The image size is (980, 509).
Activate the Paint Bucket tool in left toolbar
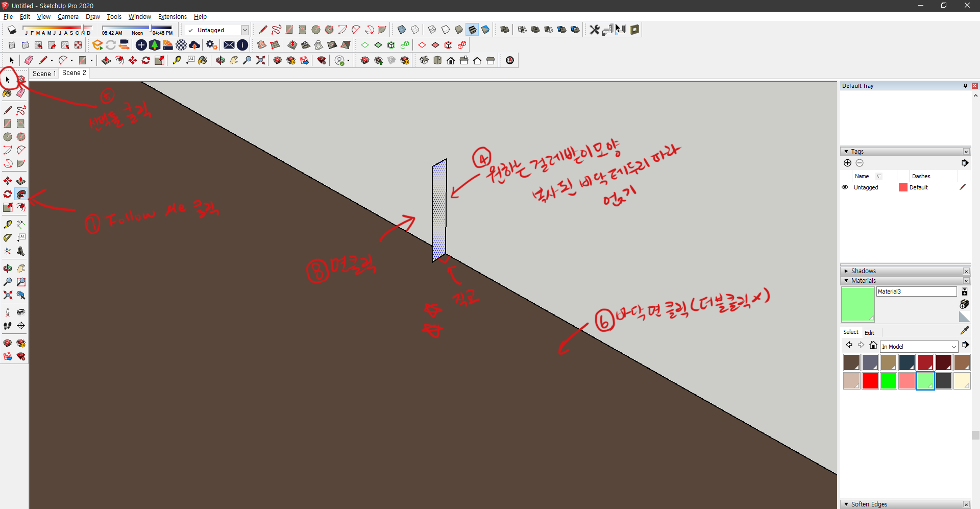tap(8, 93)
